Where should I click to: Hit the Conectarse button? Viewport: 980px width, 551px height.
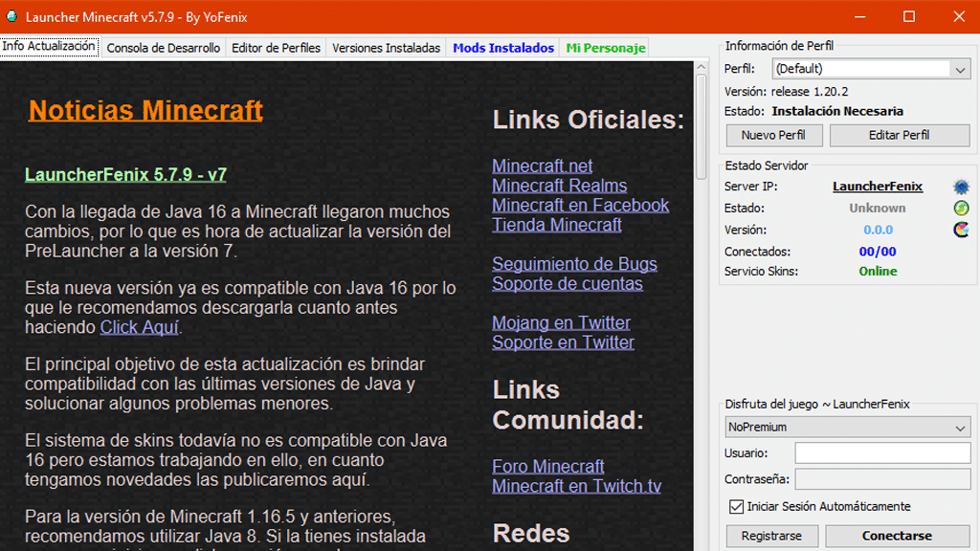click(897, 536)
